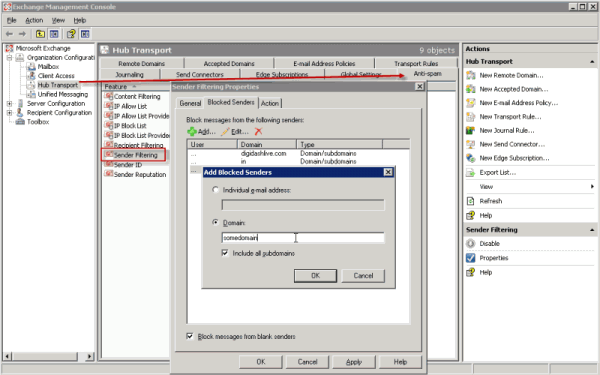The width and height of the screenshot is (600, 375).
Task: Click OK in Add Blocked Senders dialog
Action: point(315,276)
